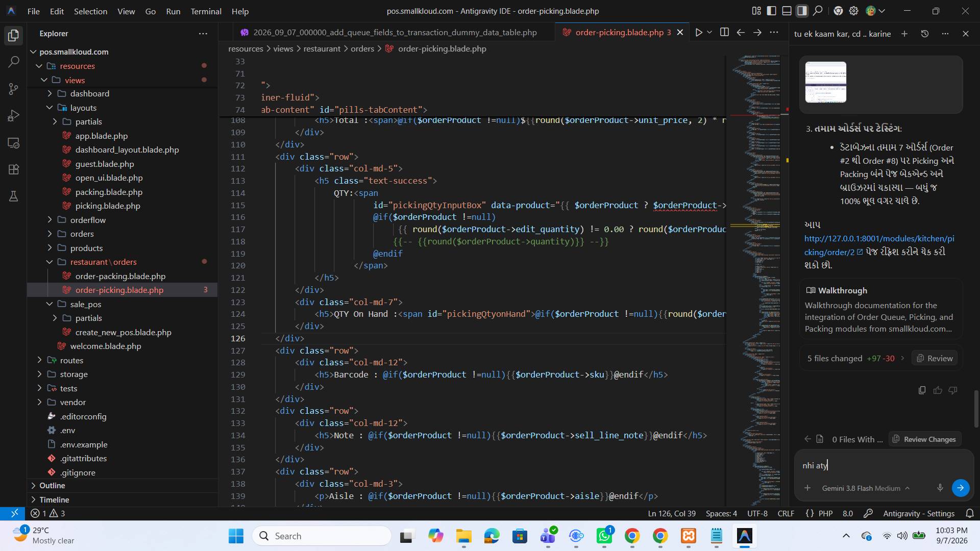Toggle the primary side bar layout button

[x=772, y=11]
